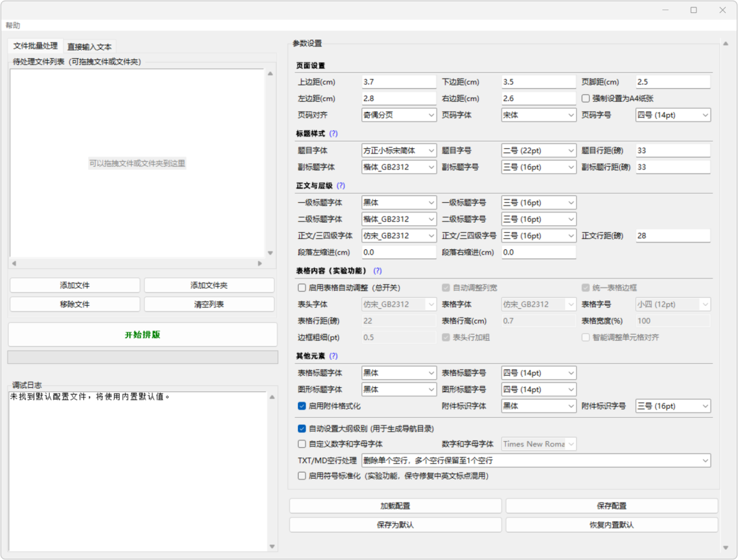The width and height of the screenshot is (738, 560).
Task: Click 页脚距(cm) input field
Action: pos(673,82)
